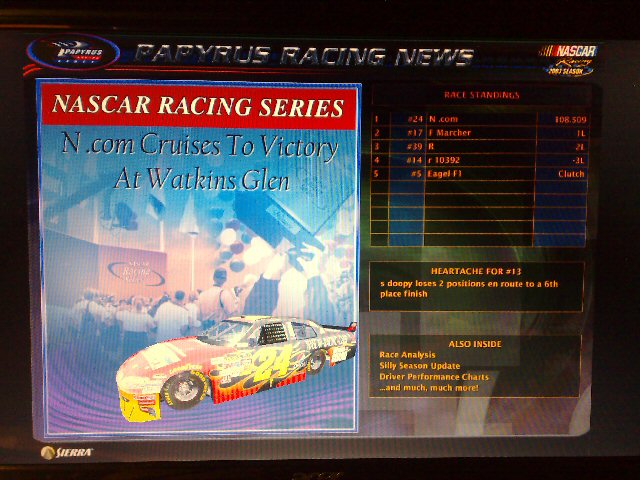Click 's doopy loses 2 positions' story text
This screenshot has height=480, width=640.
pos(469,289)
